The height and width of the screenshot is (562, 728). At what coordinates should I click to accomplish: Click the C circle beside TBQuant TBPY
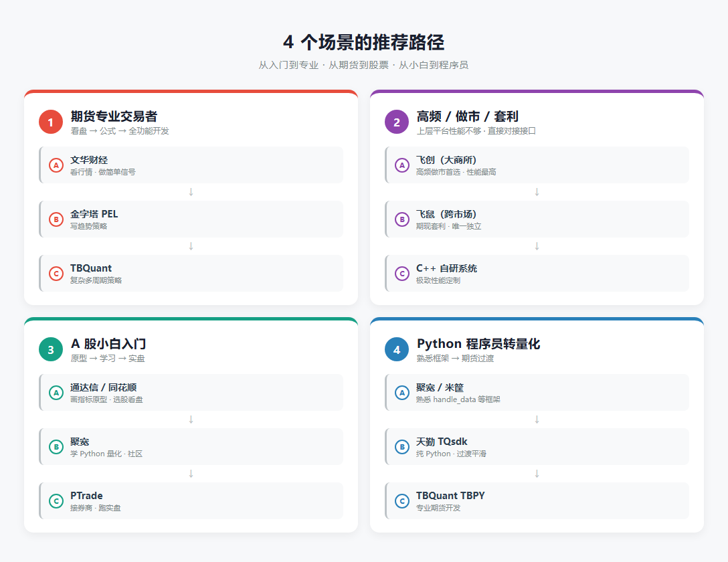click(402, 501)
